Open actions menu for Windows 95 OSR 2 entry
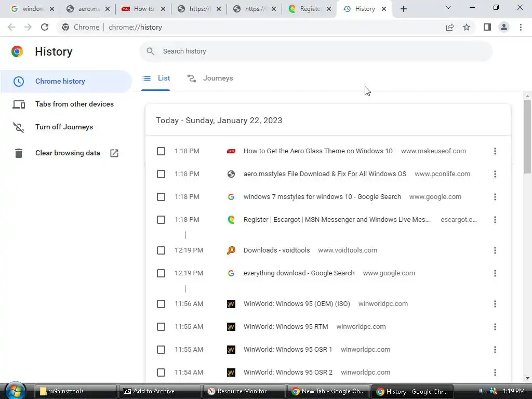Image resolution: width=532 pixels, height=399 pixels. [x=495, y=373]
